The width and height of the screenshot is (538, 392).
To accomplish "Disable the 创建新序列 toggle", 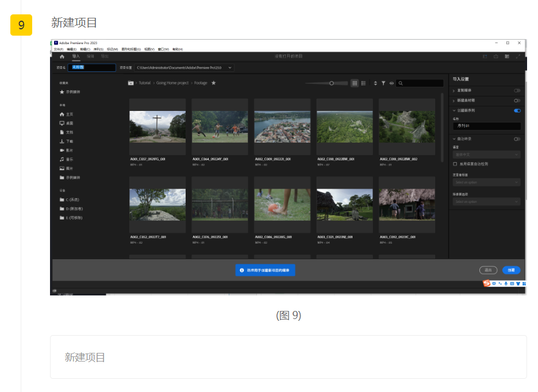I will click(517, 110).
